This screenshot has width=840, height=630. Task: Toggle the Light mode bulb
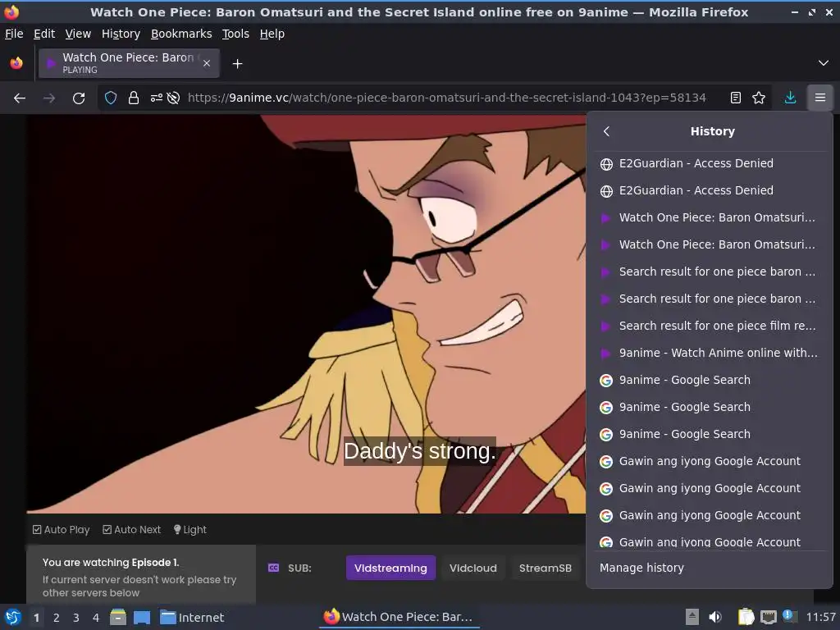pos(190,529)
